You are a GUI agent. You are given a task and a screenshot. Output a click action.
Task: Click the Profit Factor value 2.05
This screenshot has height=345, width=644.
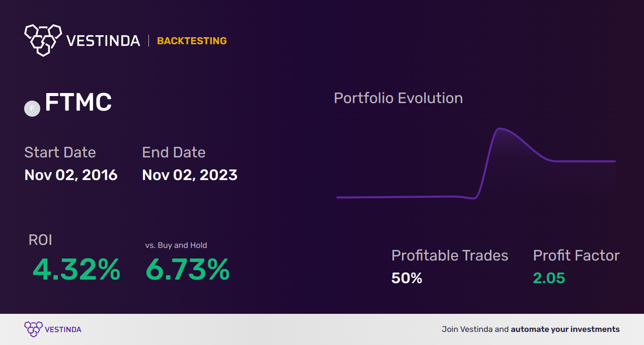pos(549,278)
